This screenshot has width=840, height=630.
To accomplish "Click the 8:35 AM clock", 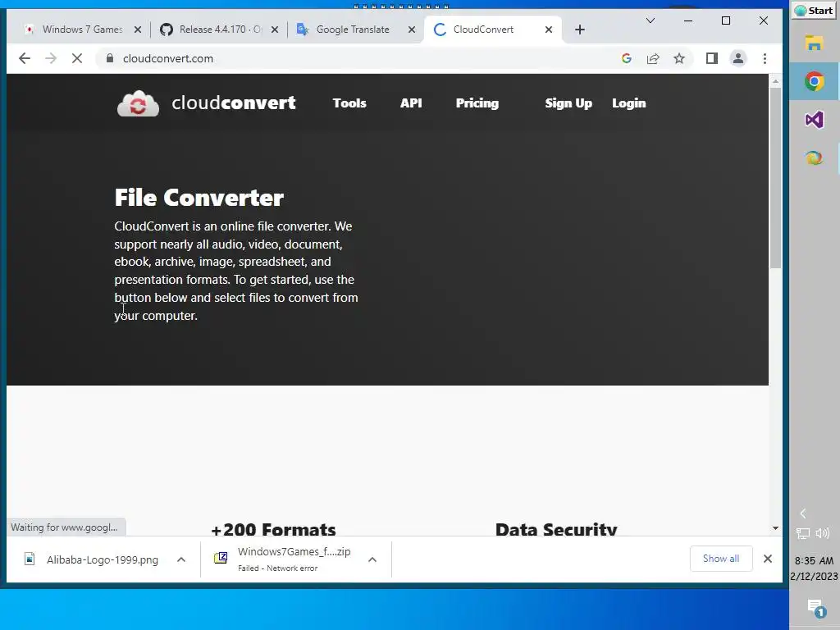I will tap(814, 561).
